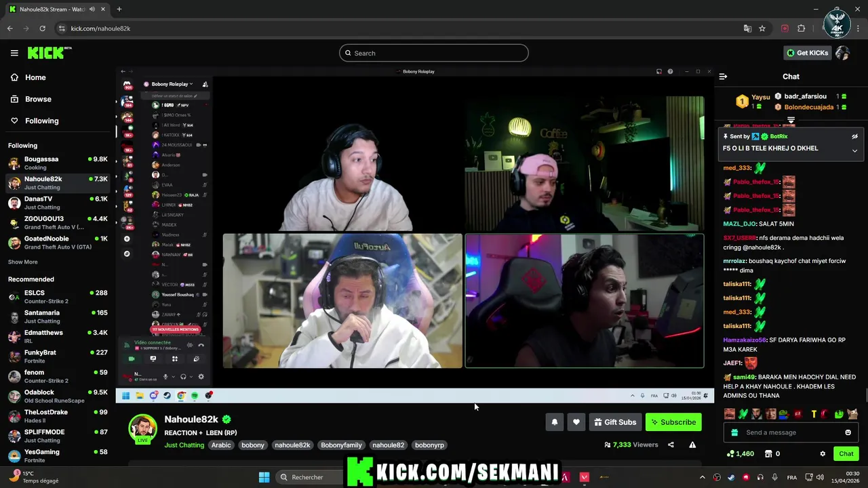
Task: Toggle notifications with the bell icon
Action: pos(554,422)
